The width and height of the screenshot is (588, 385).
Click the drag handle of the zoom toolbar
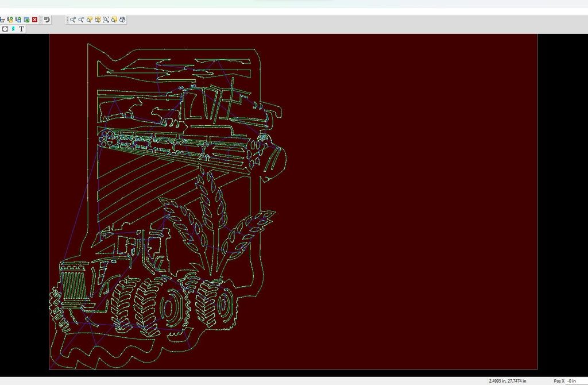[x=67, y=20]
